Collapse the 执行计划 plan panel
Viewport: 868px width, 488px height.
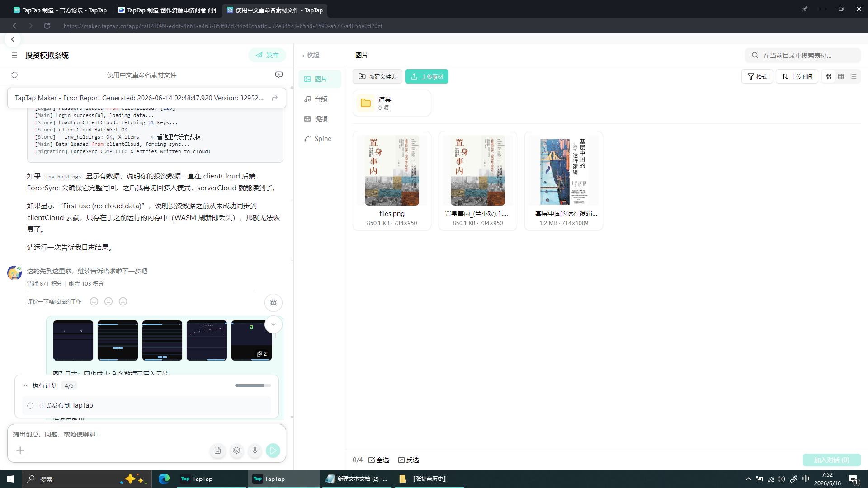coord(25,385)
